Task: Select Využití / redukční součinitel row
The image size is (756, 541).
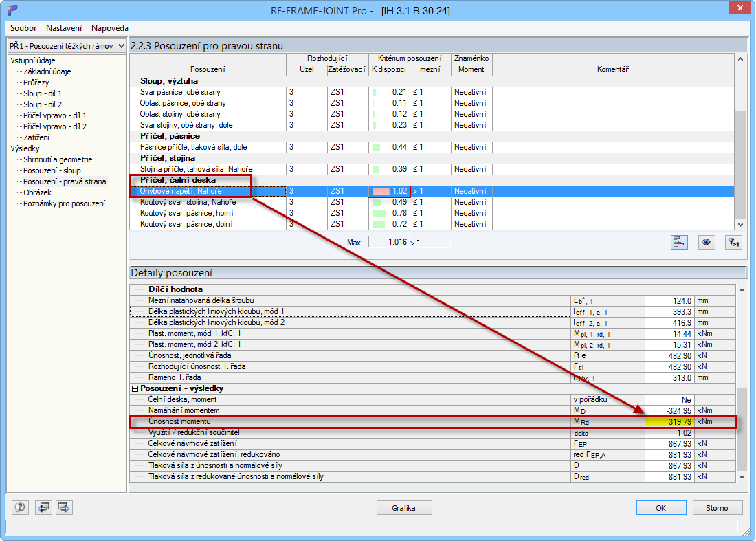Action: (x=432, y=432)
